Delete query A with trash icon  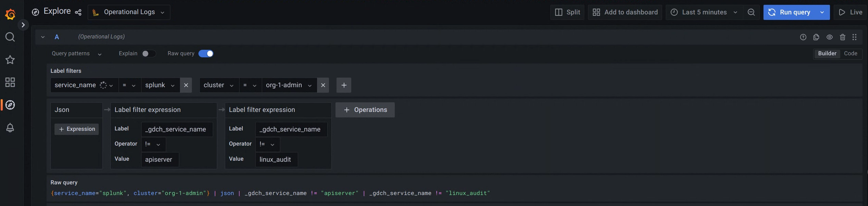pyautogui.click(x=843, y=37)
